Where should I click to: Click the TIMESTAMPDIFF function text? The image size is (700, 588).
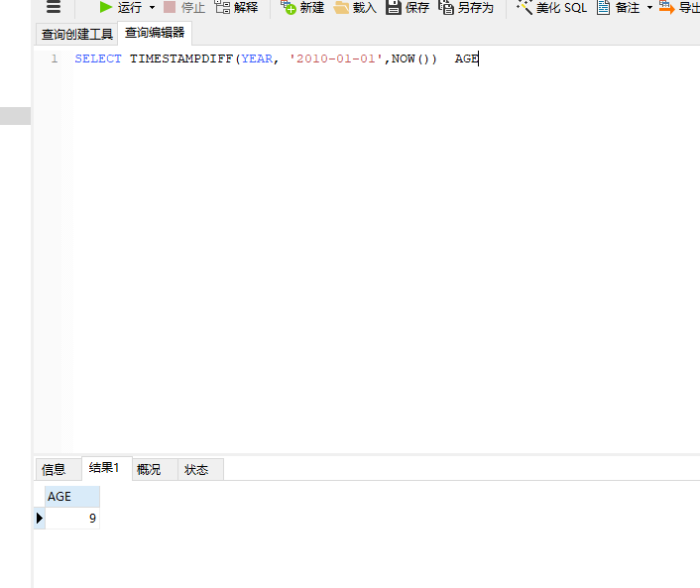(181, 59)
